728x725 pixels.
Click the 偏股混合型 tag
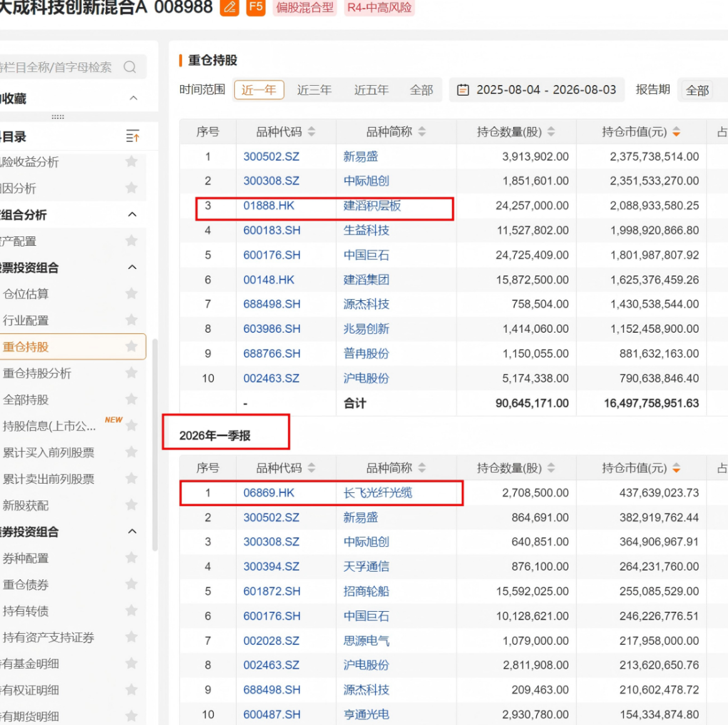(x=305, y=8)
